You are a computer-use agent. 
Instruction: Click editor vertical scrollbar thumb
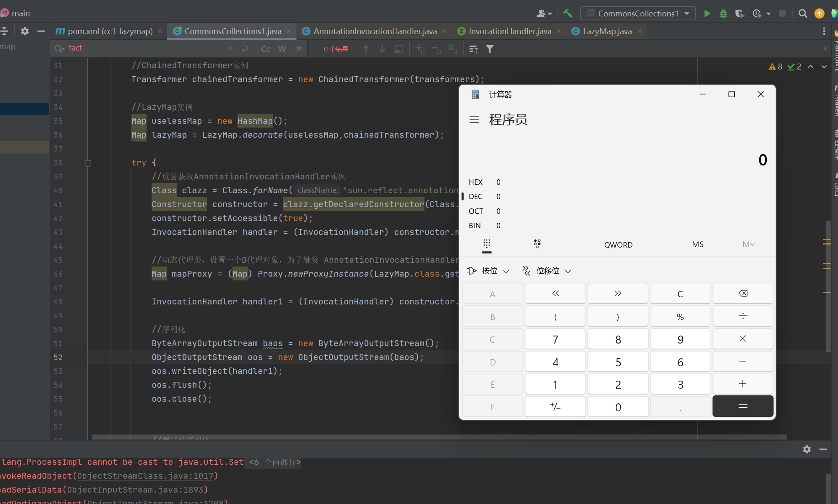(x=827, y=286)
